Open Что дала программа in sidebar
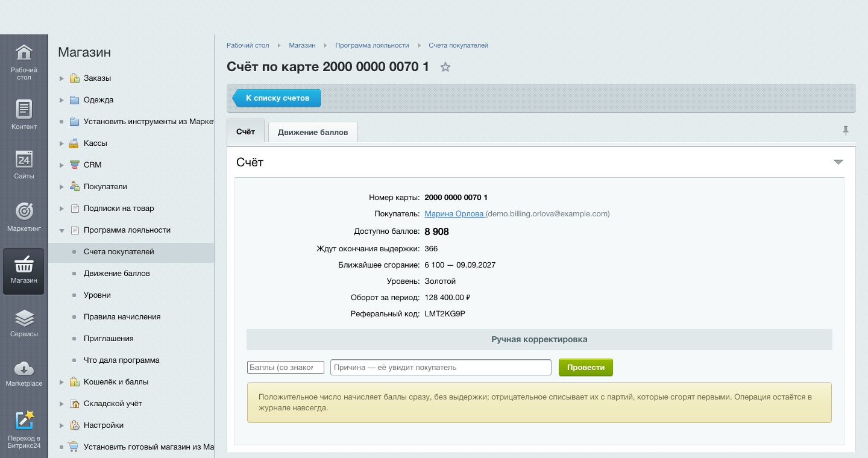This screenshot has height=458, width=868. [121, 360]
